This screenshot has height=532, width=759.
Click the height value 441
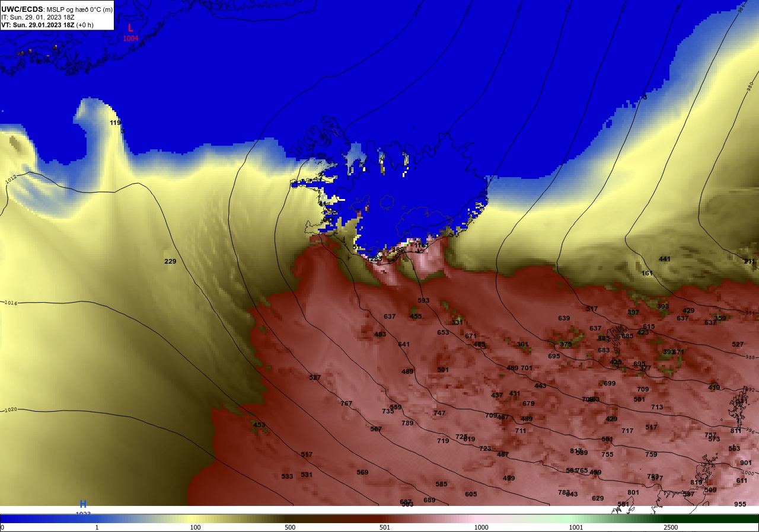[x=665, y=259]
